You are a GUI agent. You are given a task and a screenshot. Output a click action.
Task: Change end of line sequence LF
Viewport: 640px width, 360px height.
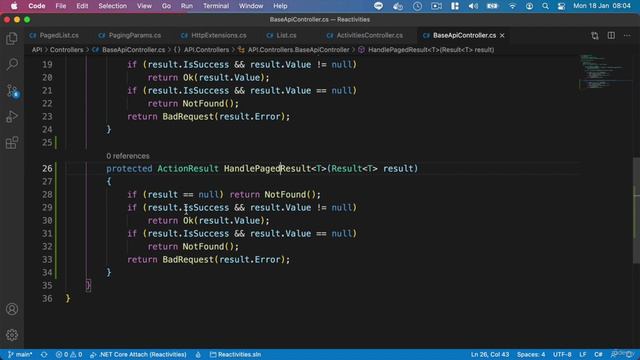click(x=583, y=354)
